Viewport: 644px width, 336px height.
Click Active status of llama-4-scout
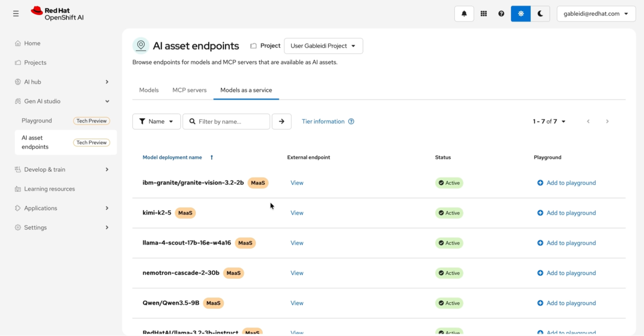pyautogui.click(x=449, y=243)
